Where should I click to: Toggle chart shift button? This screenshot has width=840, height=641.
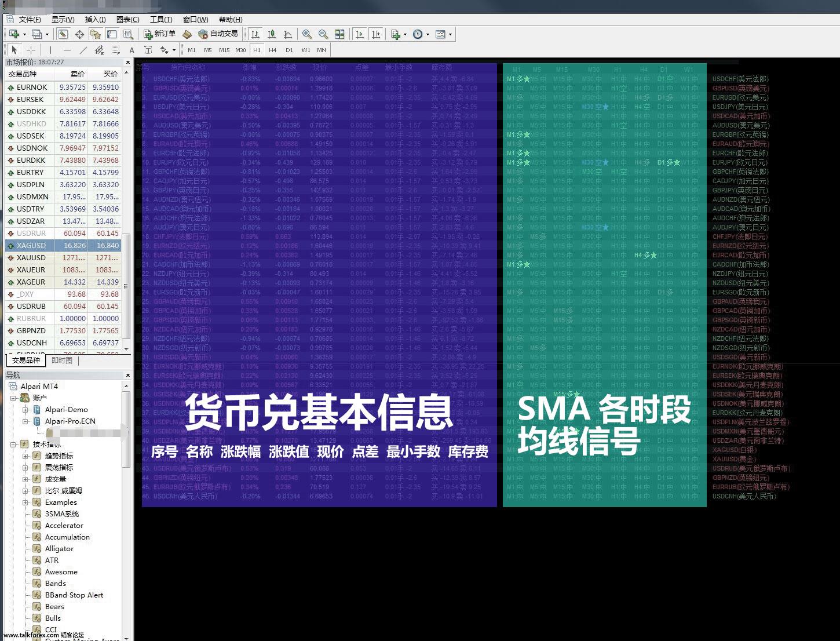point(376,34)
